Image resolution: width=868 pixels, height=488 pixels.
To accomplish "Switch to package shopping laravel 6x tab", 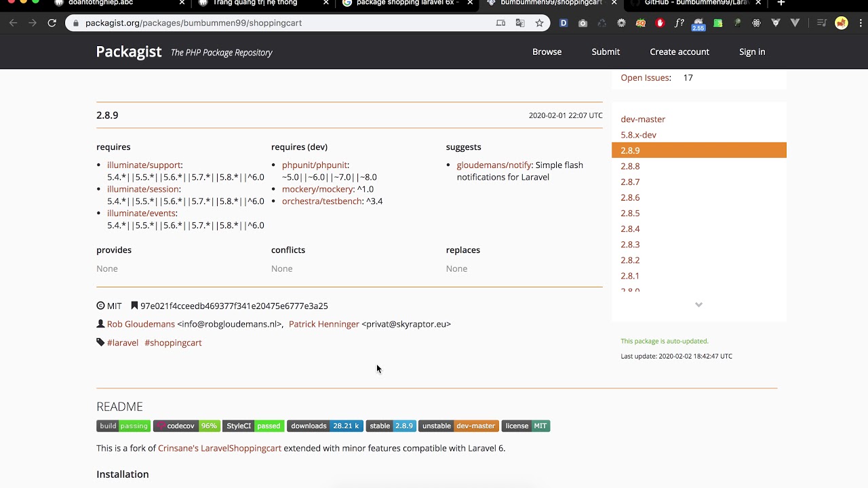I will click(408, 3).
